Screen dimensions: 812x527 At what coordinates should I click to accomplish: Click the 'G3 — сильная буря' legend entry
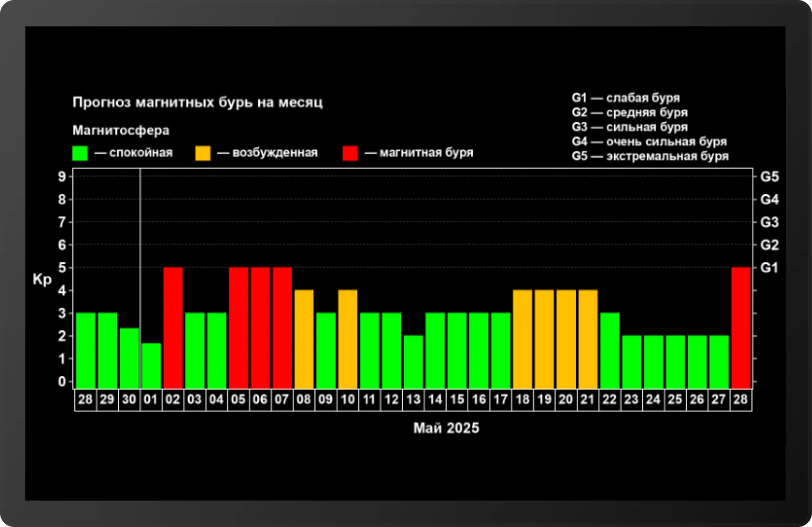tap(629, 127)
